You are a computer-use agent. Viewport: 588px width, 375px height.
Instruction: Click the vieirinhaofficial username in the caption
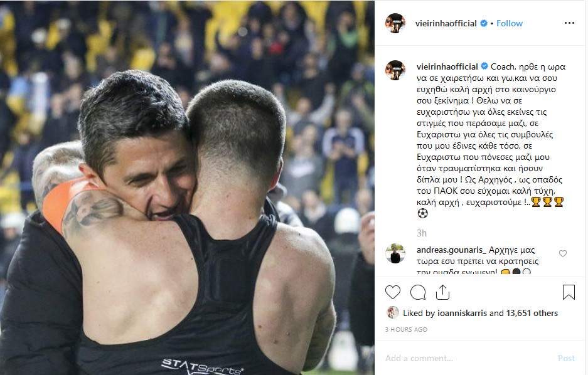pyautogui.click(x=447, y=66)
